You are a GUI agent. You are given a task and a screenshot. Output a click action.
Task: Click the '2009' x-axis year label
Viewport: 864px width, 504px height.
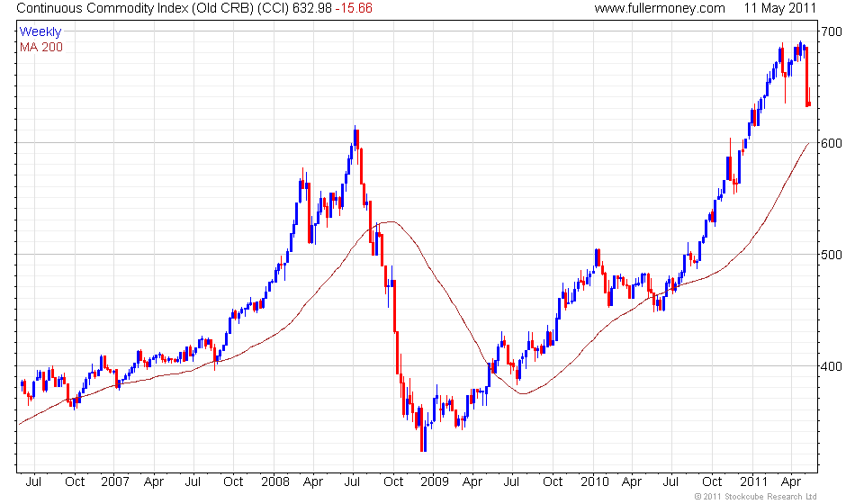pos(434,482)
